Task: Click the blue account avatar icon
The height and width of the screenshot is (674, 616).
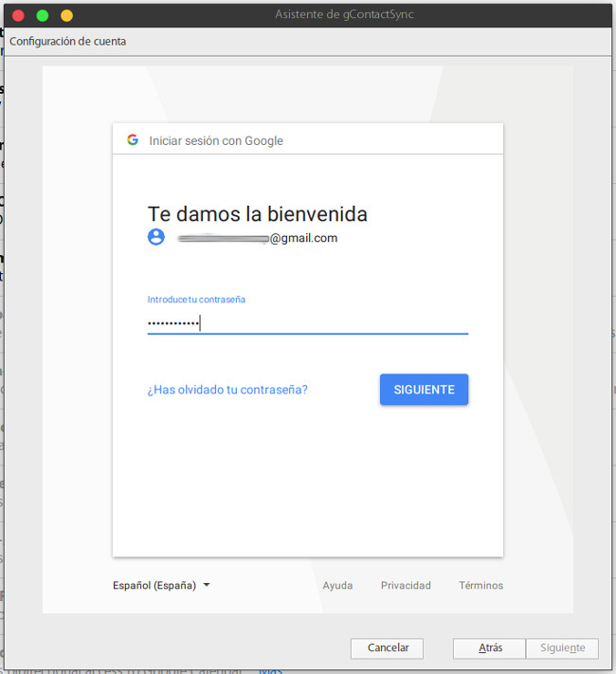Action: [x=156, y=237]
